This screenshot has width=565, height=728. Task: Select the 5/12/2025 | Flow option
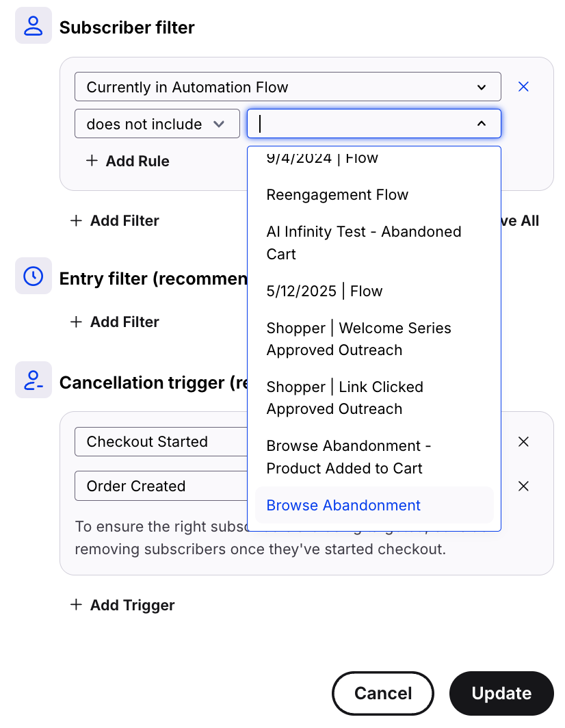click(324, 291)
